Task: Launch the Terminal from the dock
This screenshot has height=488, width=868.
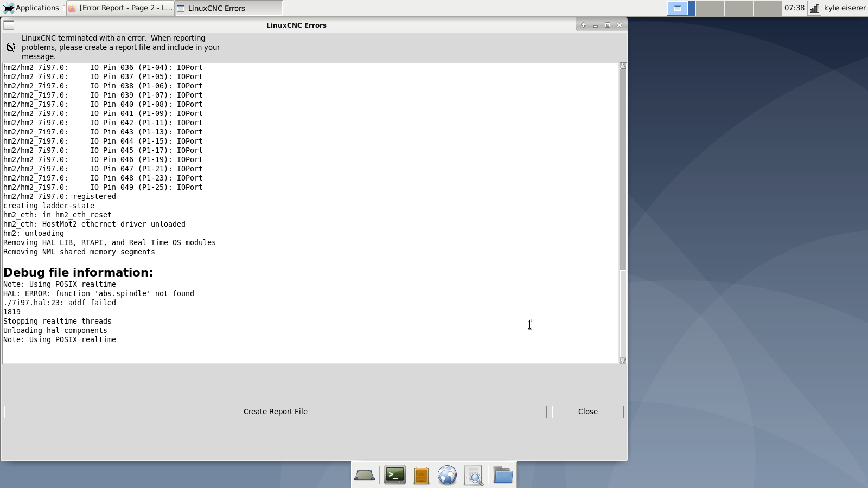Action: click(x=395, y=475)
